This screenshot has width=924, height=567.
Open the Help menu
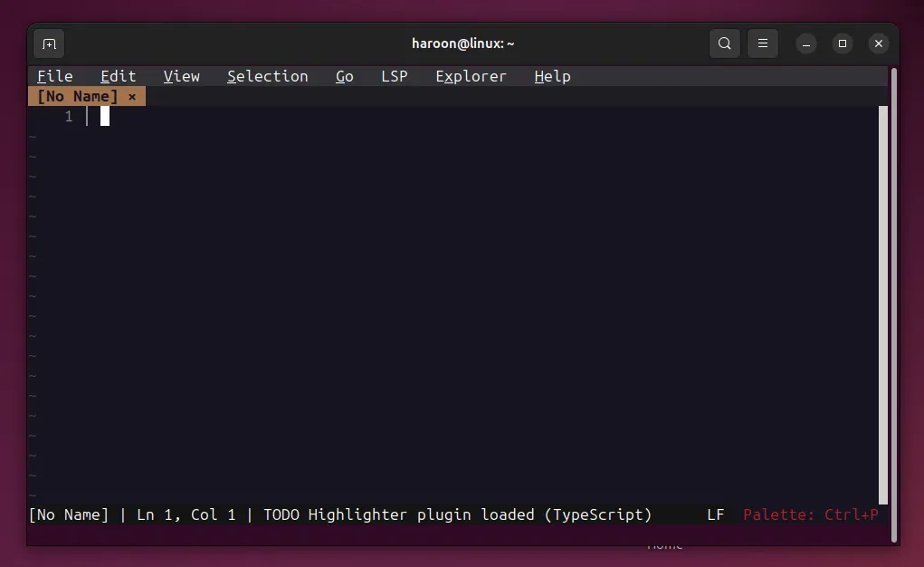552,76
